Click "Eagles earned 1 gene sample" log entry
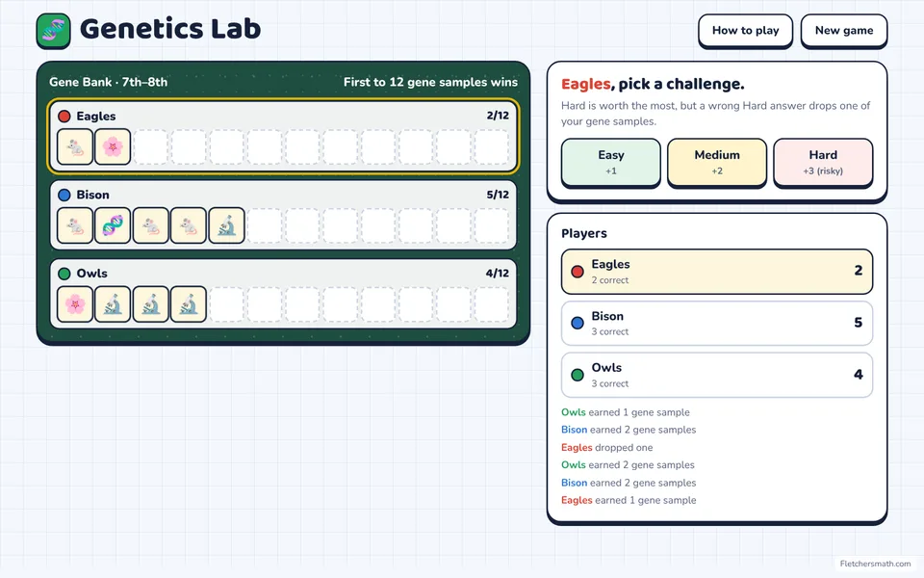The width and height of the screenshot is (924, 578). coord(629,500)
